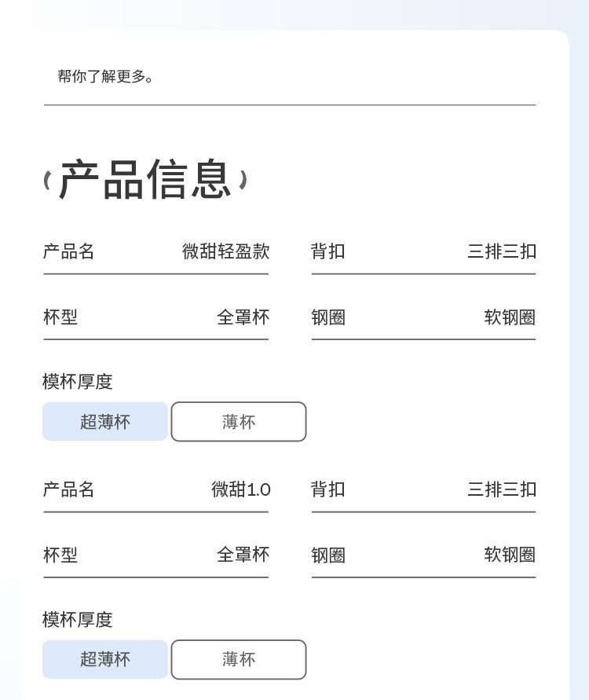The image size is (589, 700).
Task: Select 薄杯 thickness for 微甜轻盈款
Action: 239,422
